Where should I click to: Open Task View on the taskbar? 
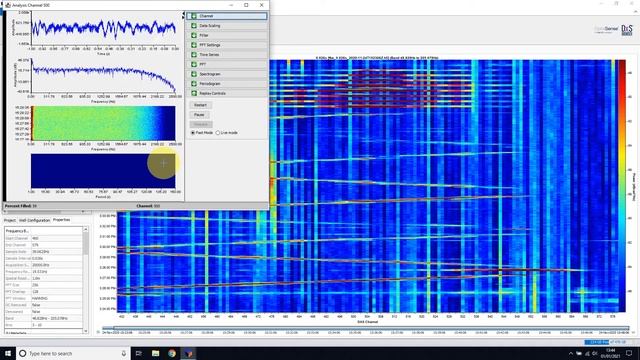tap(138, 353)
